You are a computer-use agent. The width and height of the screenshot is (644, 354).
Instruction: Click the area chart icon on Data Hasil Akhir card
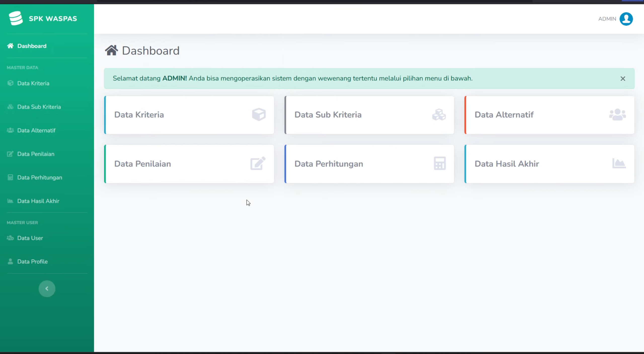619,163
